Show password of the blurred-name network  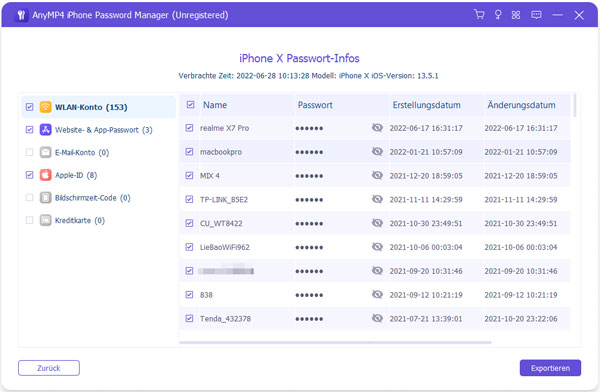tap(377, 271)
